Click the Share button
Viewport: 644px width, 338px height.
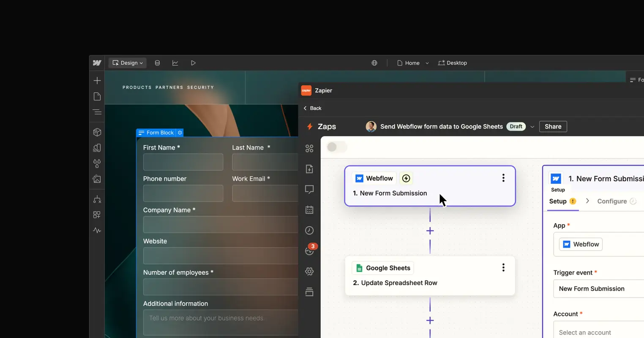pyautogui.click(x=553, y=126)
